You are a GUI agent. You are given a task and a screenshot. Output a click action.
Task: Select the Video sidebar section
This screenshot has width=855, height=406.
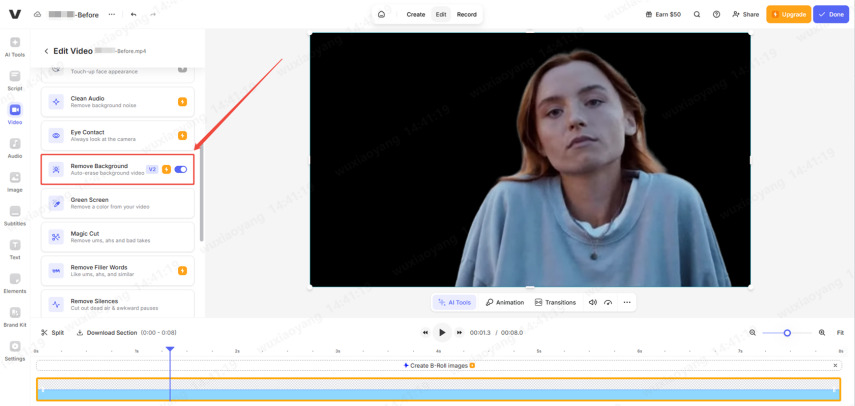pos(15,114)
